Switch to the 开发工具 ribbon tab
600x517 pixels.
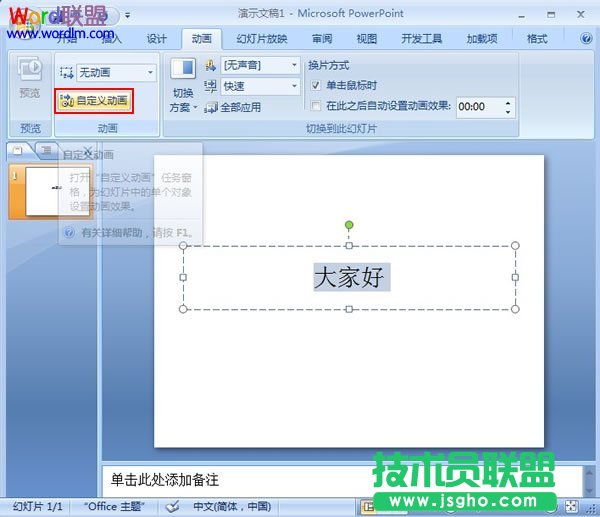pyautogui.click(x=421, y=39)
